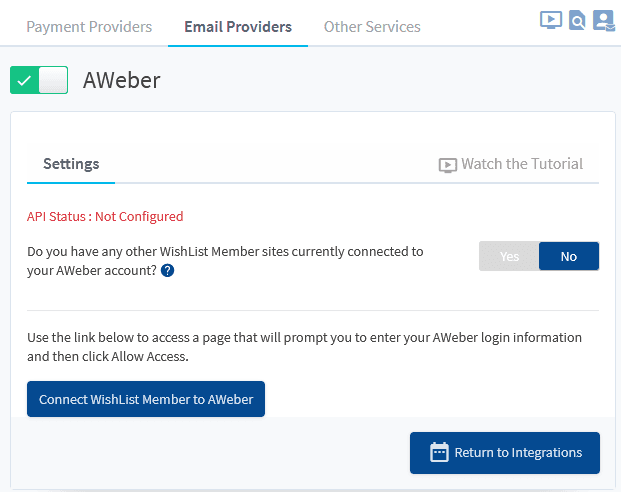This screenshot has height=492, width=621.
Task: Click the API Status Not Configured text
Action: 105,216
